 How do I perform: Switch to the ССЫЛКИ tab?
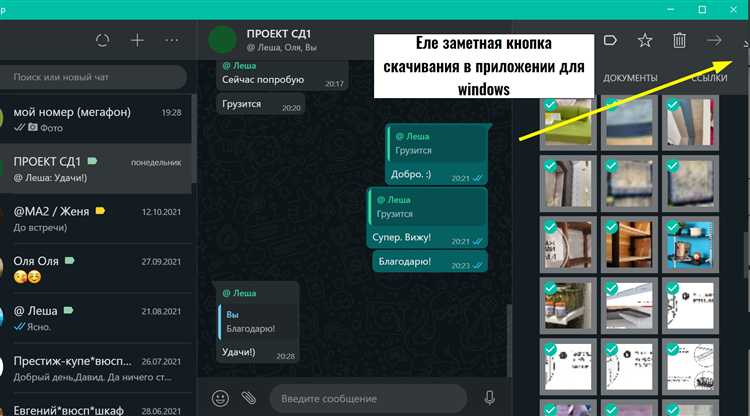(709, 78)
